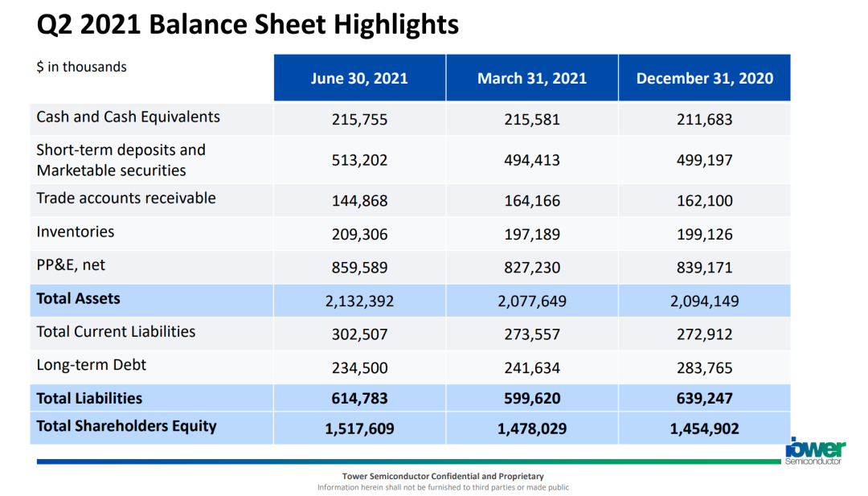Click the equity value 1,478,029
The image size is (868, 496).
pyautogui.click(x=532, y=428)
